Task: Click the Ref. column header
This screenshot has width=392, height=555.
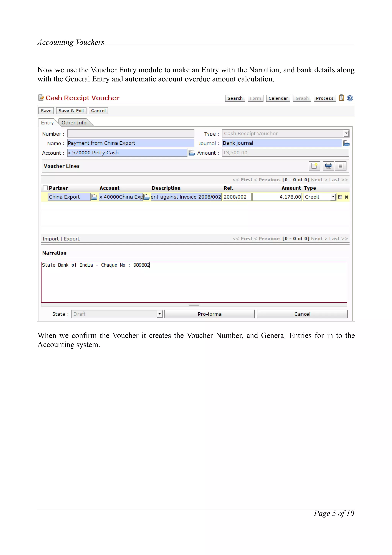Action: [228, 188]
